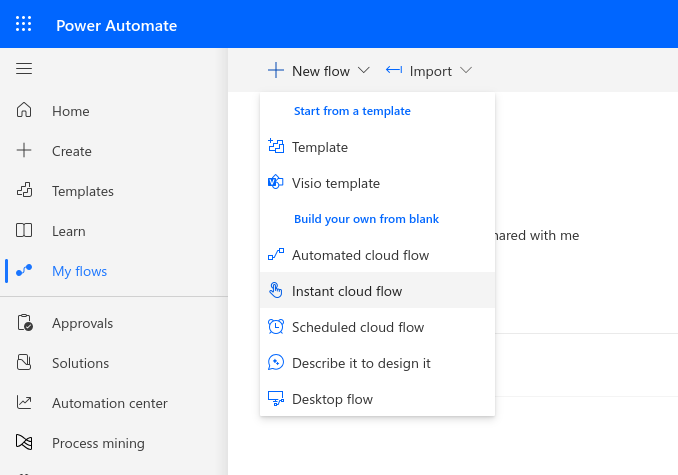678x475 pixels.
Task: Click the Scheduled cloud flow clock icon
Action: [276, 327]
